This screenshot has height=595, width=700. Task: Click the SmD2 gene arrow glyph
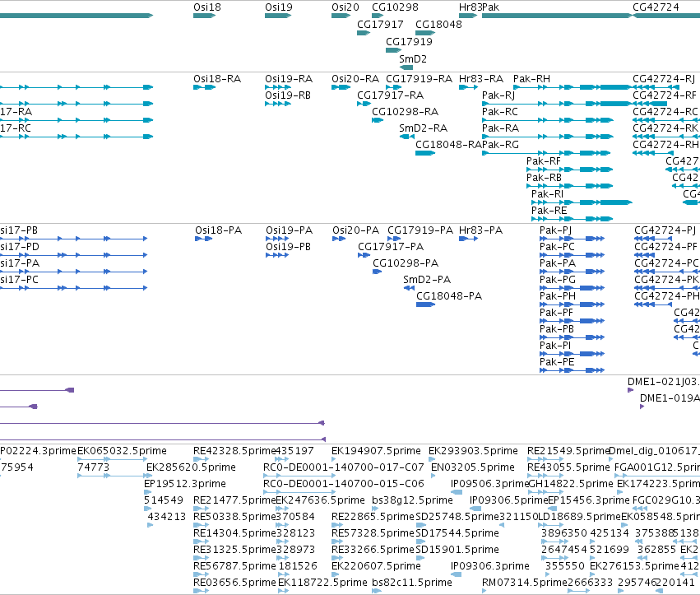click(x=406, y=67)
